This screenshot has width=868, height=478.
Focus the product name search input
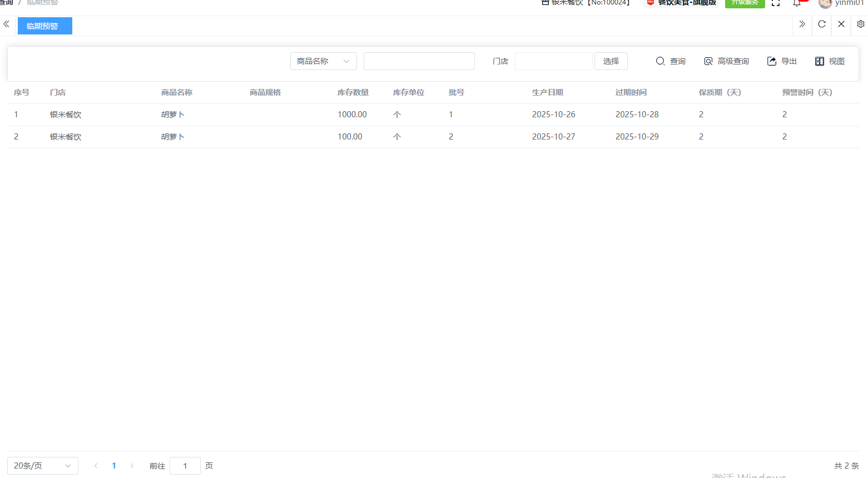tap(419, 61)
